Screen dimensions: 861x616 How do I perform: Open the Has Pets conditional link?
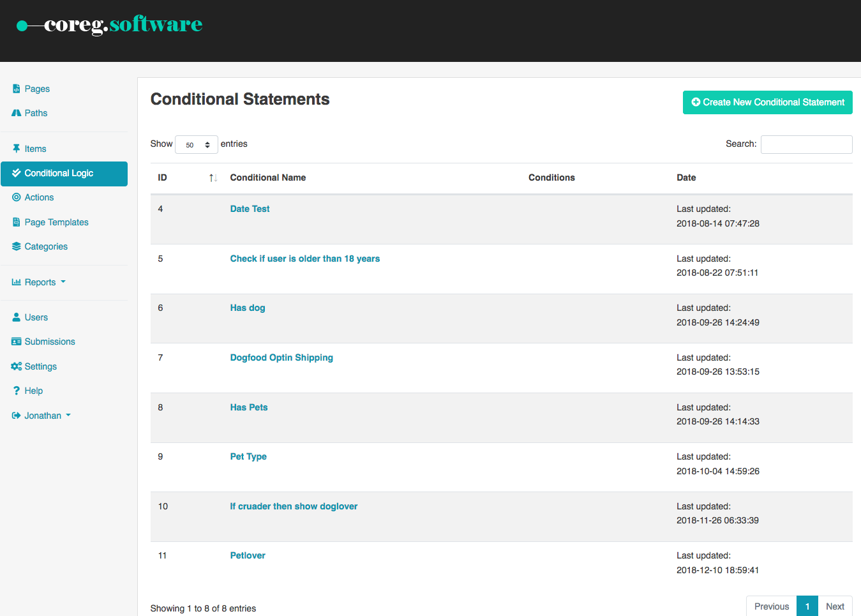(249, 407)
